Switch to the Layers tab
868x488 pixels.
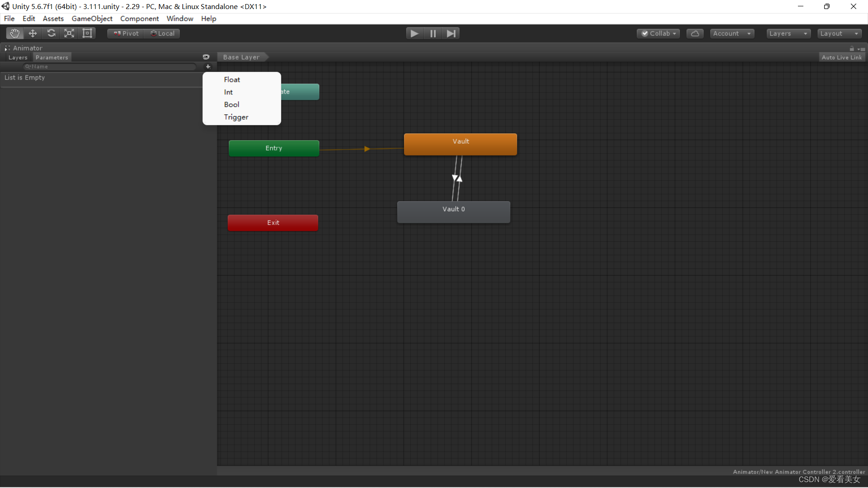point(18,57)
